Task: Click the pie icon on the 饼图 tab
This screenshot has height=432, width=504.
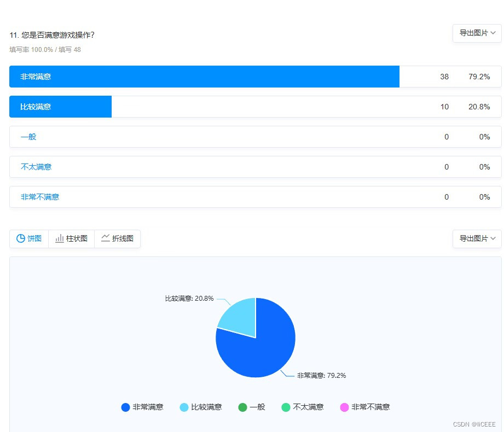Action: click(x=20, y=238)
